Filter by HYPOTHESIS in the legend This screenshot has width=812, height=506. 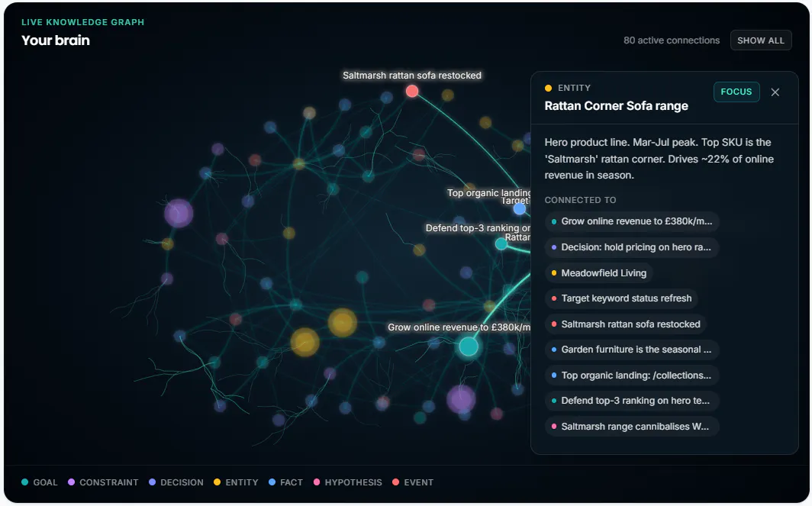347,482
